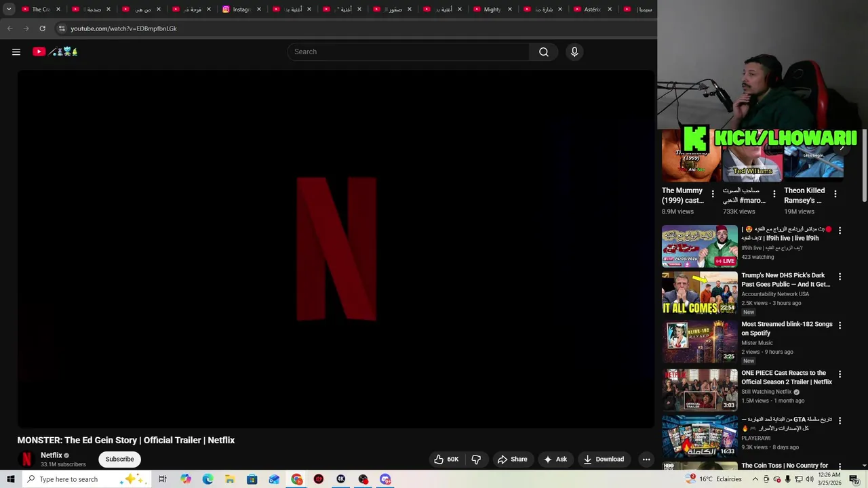The height and width of the screenshot is (488, 868).
Task: Open The Mummy (1999) cast short title
Action: pos(683,195)
